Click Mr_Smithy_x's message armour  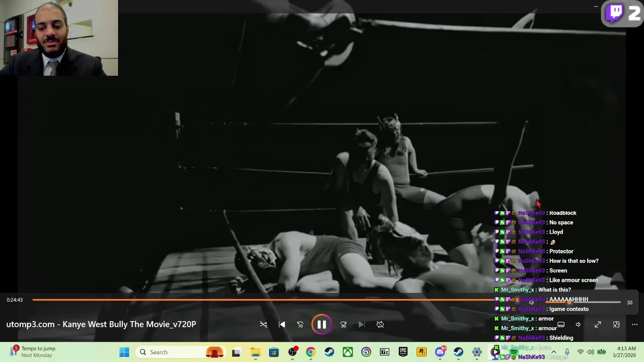pyautogui.click(x=547, y=328)
